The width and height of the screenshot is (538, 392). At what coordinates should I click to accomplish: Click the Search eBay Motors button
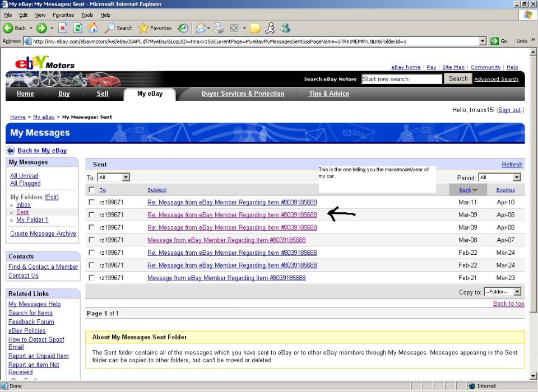point(458,78)
